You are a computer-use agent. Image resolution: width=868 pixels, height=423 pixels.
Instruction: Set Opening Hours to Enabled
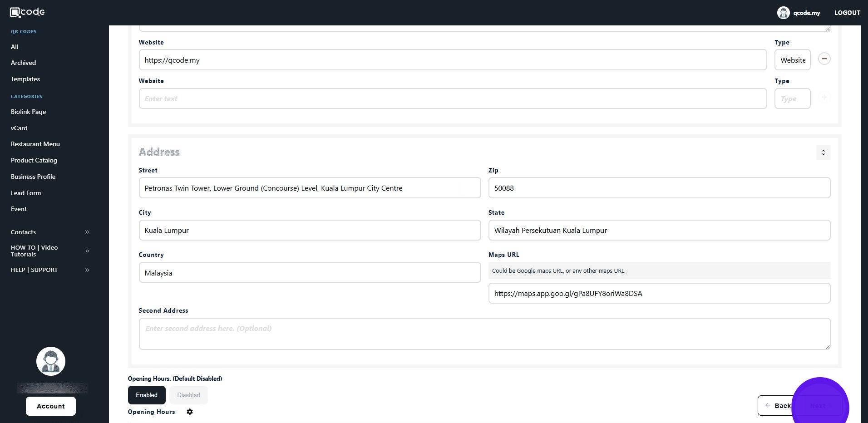pos(147,395)
